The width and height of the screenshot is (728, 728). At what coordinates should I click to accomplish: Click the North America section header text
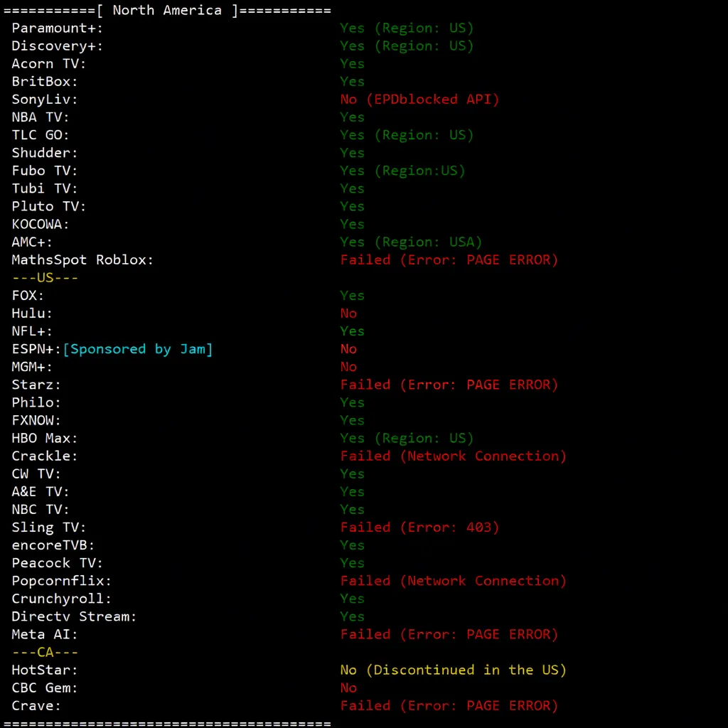167,10
